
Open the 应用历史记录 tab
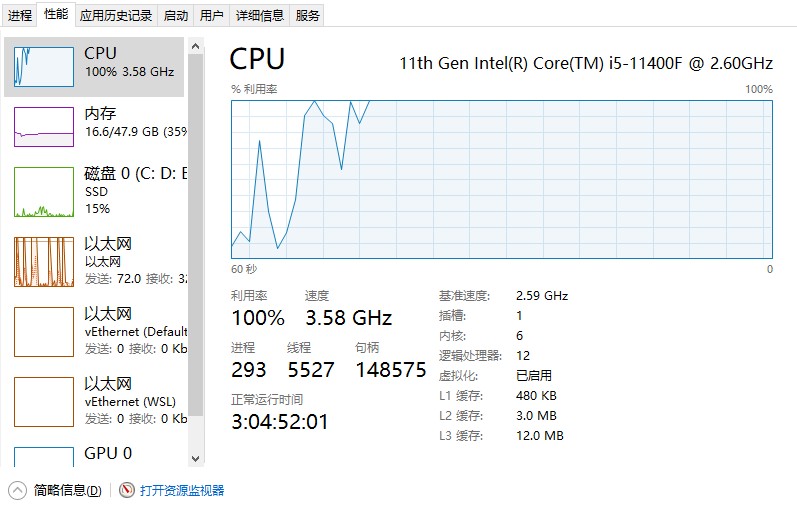click(x=116, y=15)
